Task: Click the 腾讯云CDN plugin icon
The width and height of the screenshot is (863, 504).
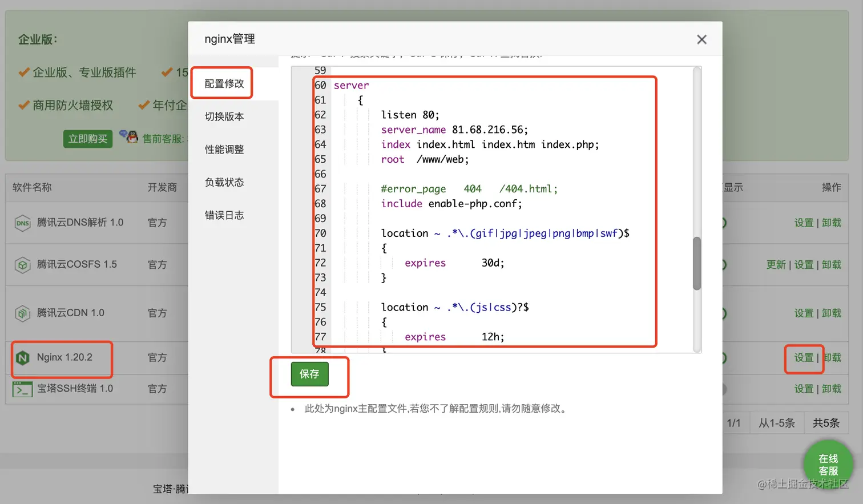Action: [22, 313]
